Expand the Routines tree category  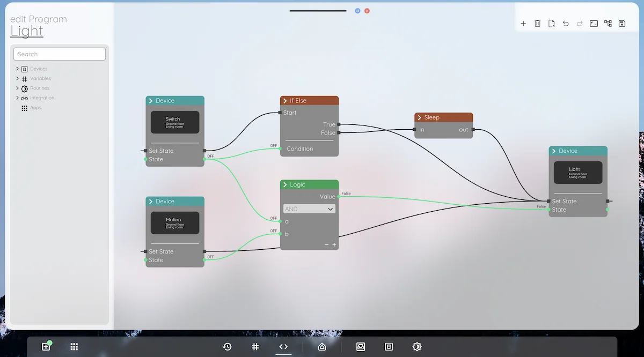[x=17, y=88]
